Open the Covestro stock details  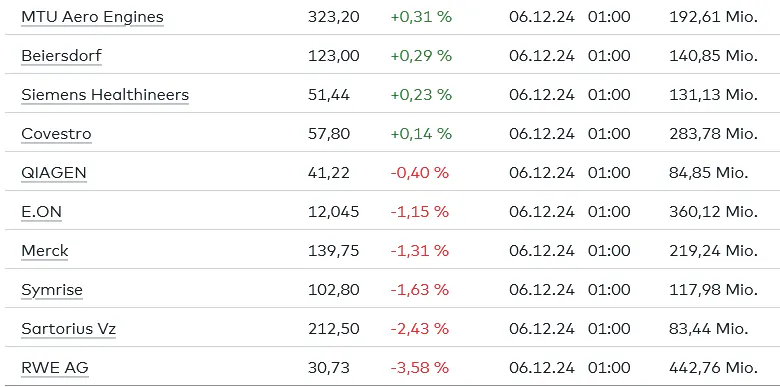(56, 134)
